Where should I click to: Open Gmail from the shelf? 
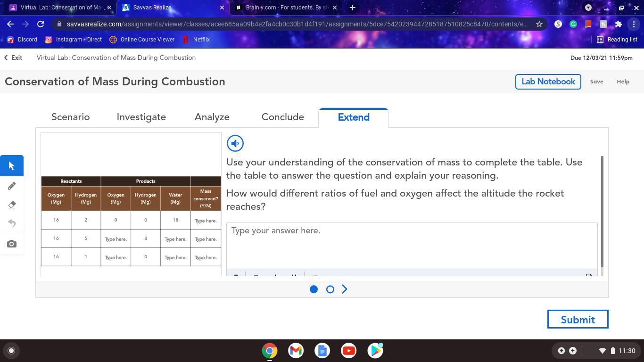[x=296, y=351]
